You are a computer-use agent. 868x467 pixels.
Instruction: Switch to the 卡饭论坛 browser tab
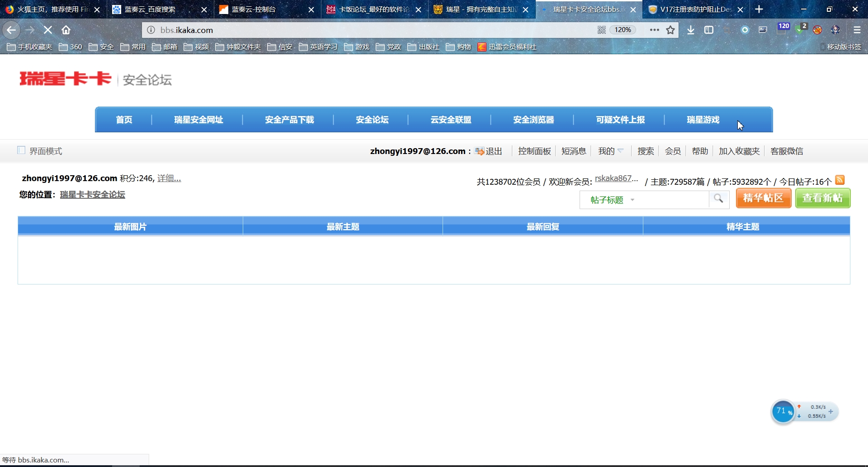pos(374,9)
